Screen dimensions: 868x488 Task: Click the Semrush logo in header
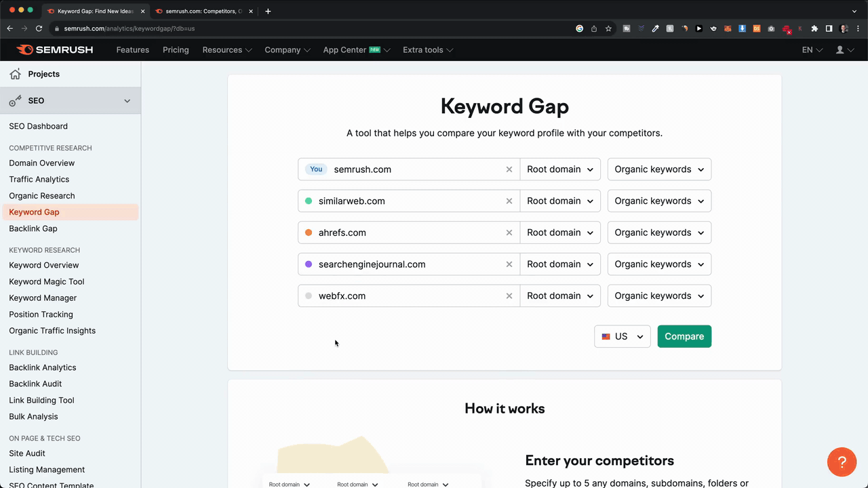click(x=54, y=49)
